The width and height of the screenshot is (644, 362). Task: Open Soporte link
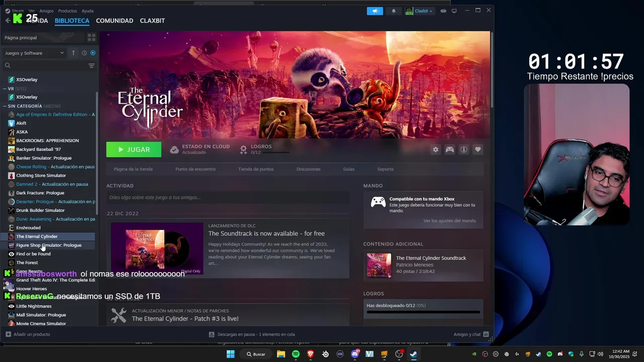tap(385, 169)
